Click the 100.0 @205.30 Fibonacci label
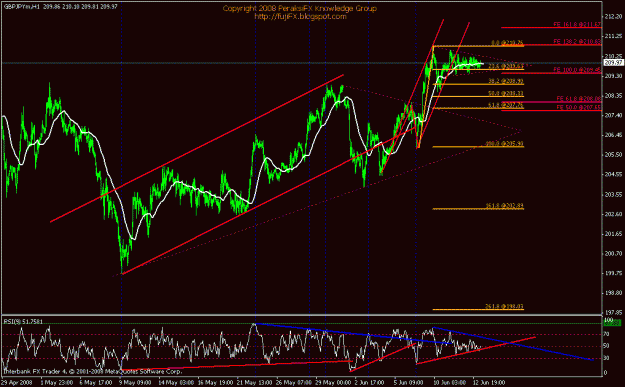The height and width of the screenshot is (387, 625). [x=504, y=144]
